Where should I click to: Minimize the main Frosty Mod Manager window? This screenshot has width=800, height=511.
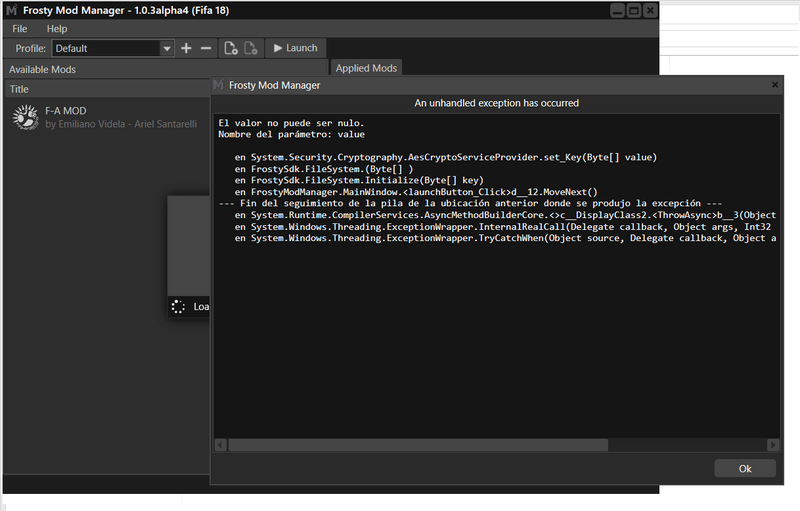[617, 11]
